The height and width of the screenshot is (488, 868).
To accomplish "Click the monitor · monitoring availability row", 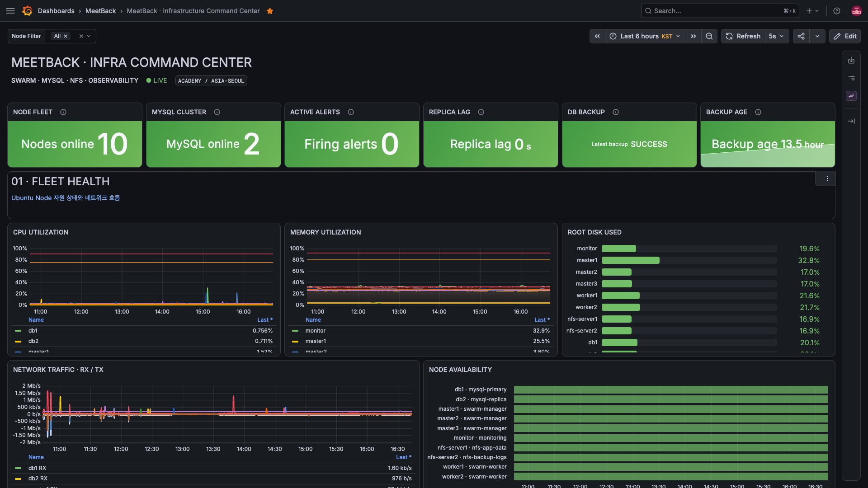I will pos(671,438).
